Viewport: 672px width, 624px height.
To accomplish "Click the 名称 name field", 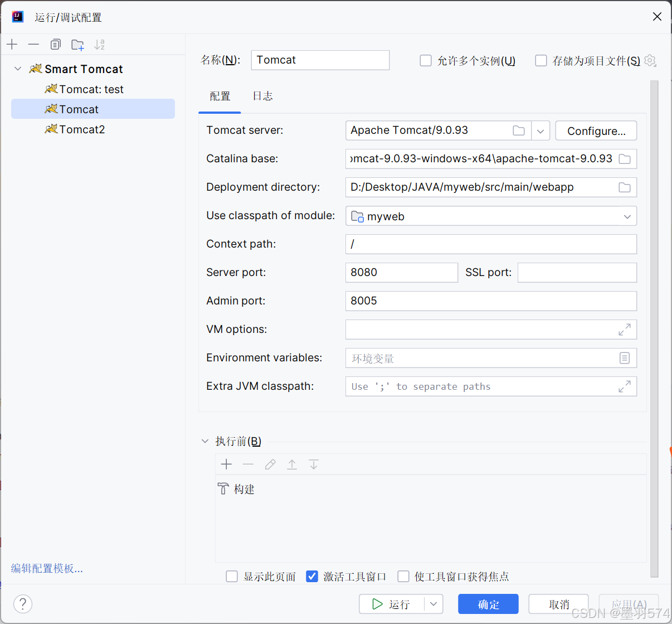I will (320, 60).
